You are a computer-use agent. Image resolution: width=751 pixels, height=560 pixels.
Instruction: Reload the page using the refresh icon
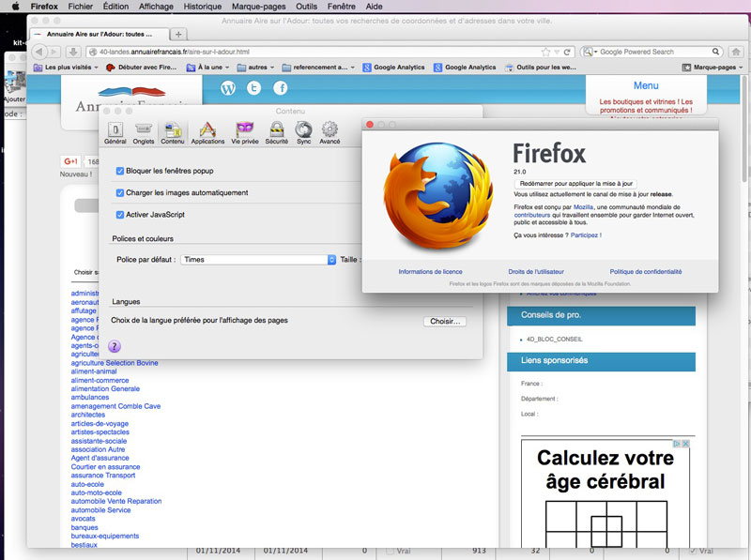[x=567, y=52]
